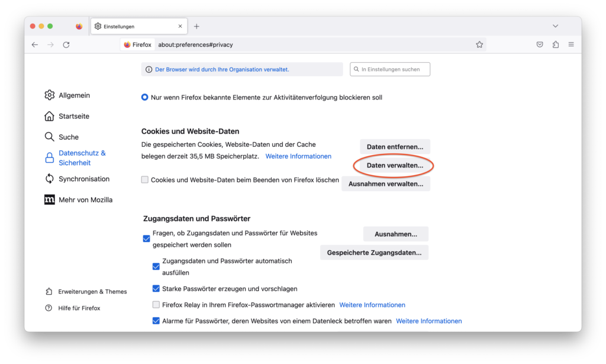Focus the In Einstellungen suchen field
606x364 pixels.
click(391, 69)
